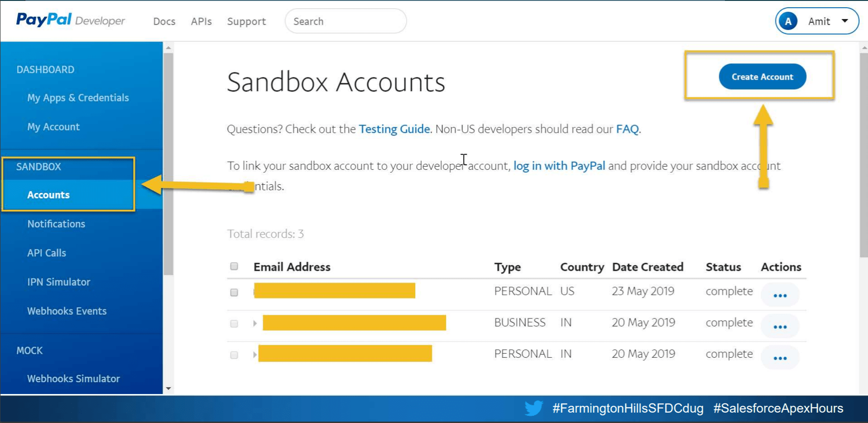Click the Date Created column header
Viewport: 868px width, 423px height.
[x=648, y=267]
